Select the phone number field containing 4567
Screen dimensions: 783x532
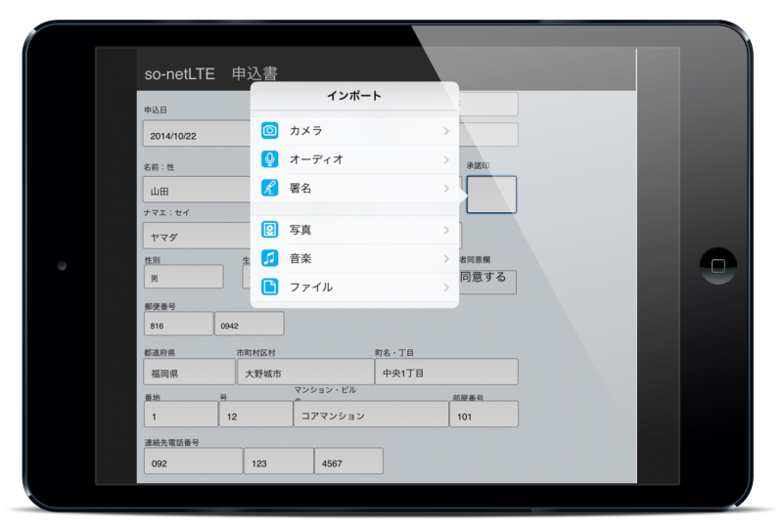tap(348, 462)
